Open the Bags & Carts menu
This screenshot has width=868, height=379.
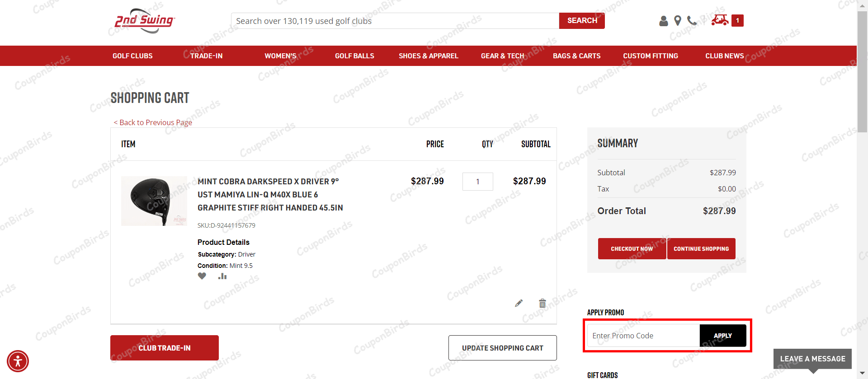coord(576,56)
